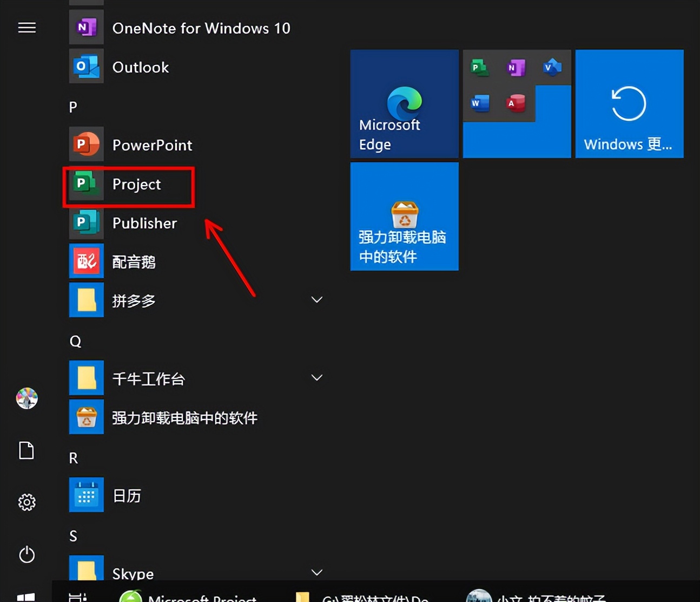This screenshot has height=602, width=700.
Task: Expand the Skype group chevron
Action: point(316,572)
